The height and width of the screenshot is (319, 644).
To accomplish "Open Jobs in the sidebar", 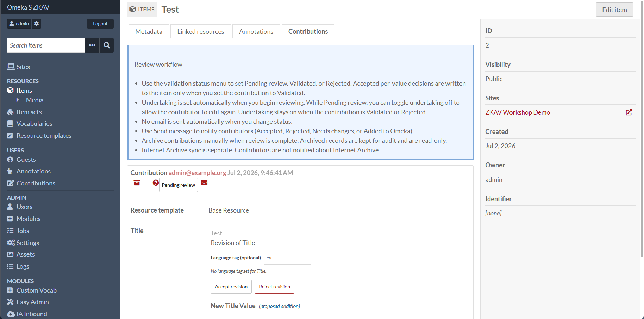I will pos(18,231).
